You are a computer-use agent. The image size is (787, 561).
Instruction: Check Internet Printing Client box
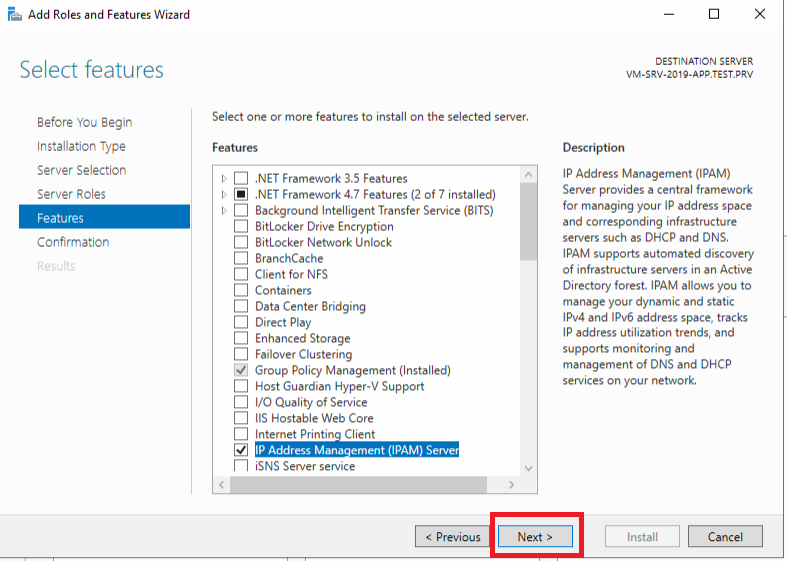tap(241, 434)
